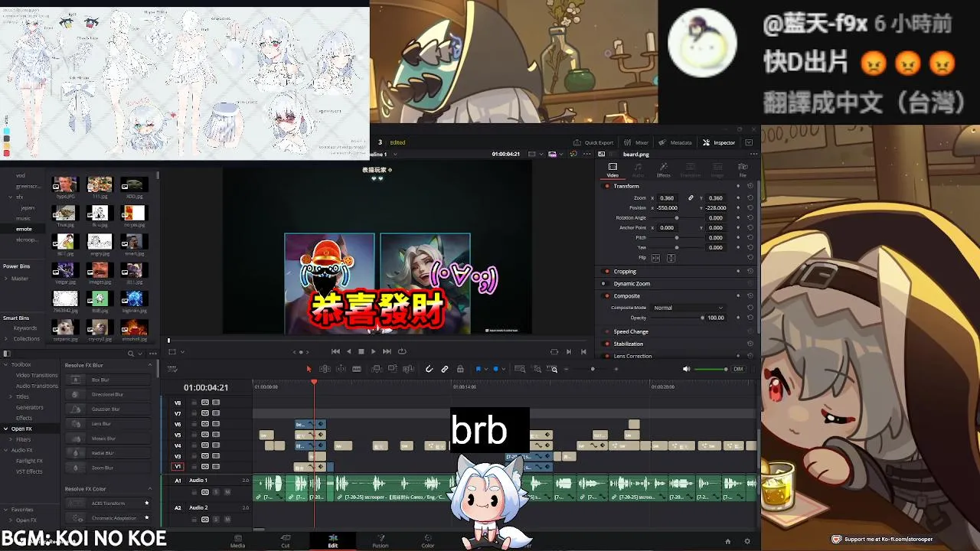Jump to first frame in viewer
980x551 pixels.
pos(335,351)
